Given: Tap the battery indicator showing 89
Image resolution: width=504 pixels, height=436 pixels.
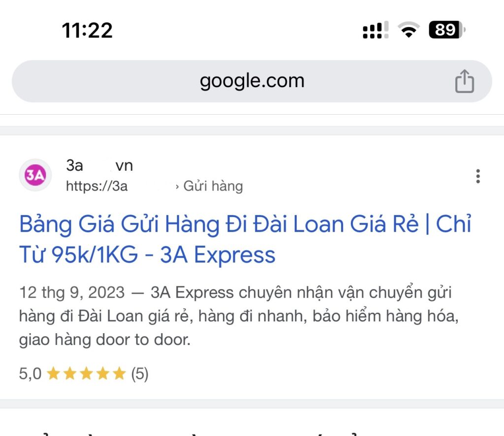Looking at the screenshot, I should (447, 30).
